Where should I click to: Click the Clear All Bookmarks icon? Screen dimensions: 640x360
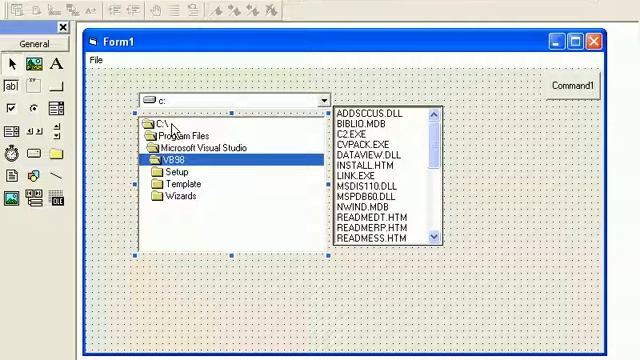click(x=272, y=10)
